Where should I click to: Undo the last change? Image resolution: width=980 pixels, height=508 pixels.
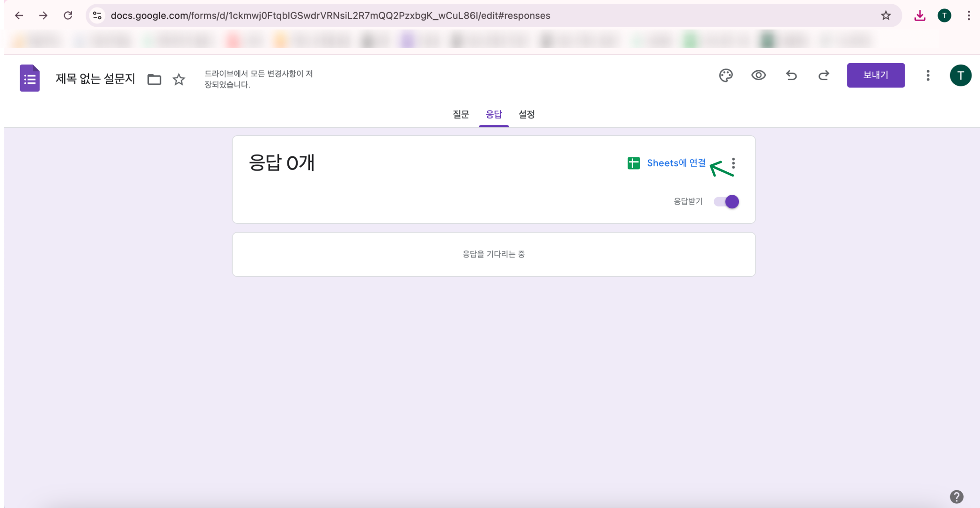point(791,75)
